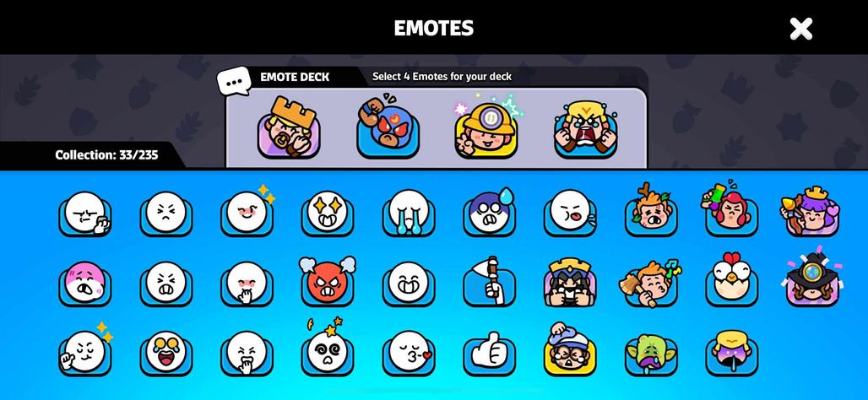
Task: Pick the chicken in eggshell emote
Action: [x=731, y=280]
